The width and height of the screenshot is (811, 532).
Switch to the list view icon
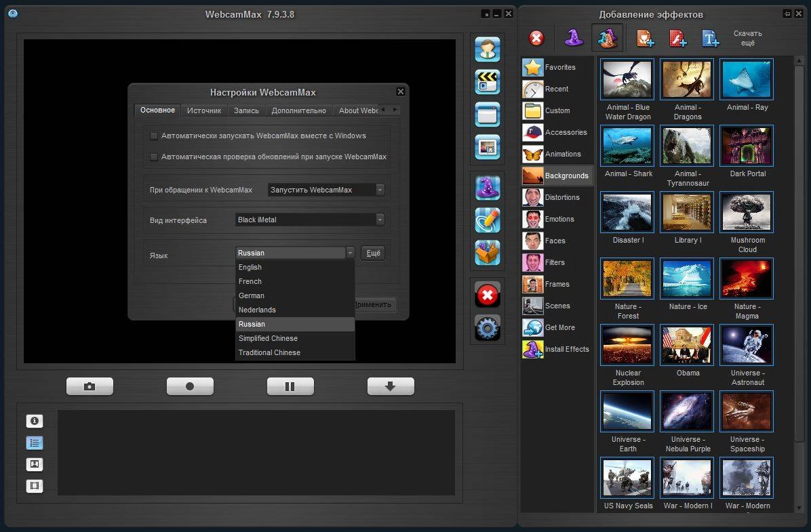tap(35, 443)
